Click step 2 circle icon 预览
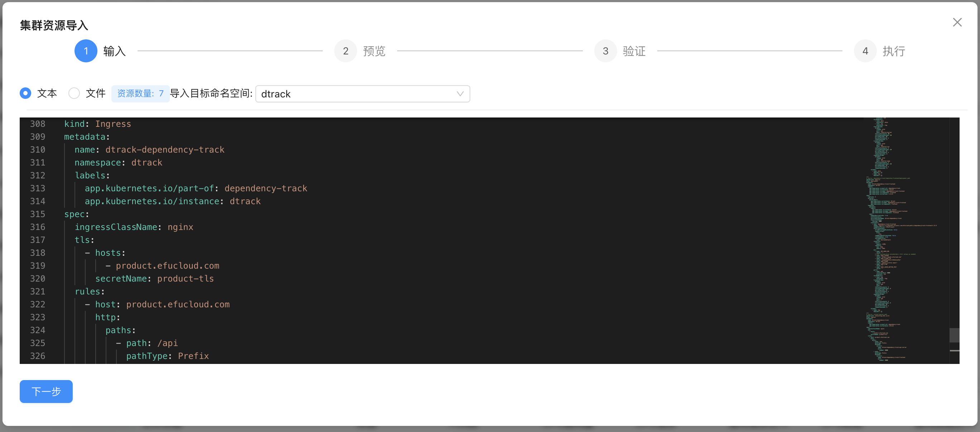 345,51
